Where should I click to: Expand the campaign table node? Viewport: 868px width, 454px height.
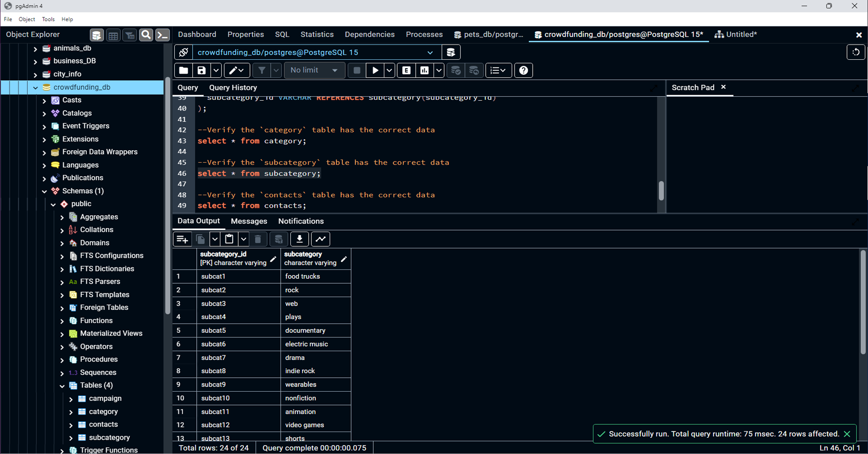pyautogui.click(x=71, y=399)
